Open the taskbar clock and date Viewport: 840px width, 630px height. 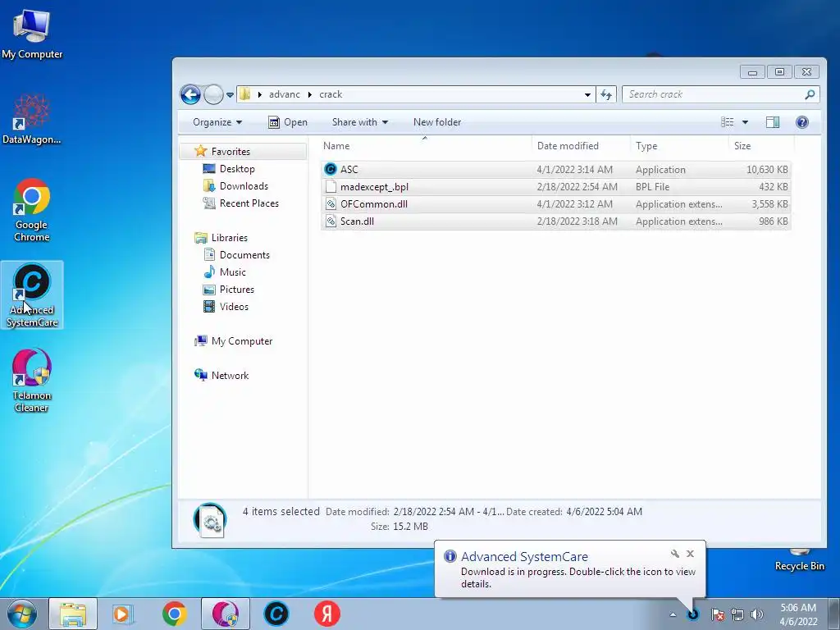[798, 614]
